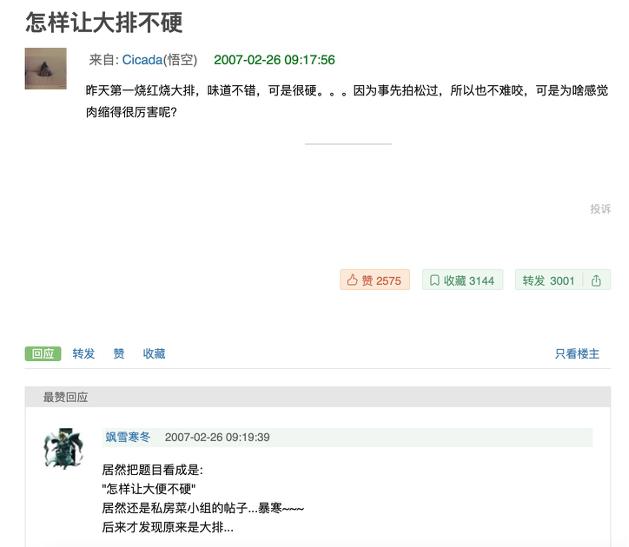Click the post timestamp 2007-02-26 09:17:56

point(274,60)
